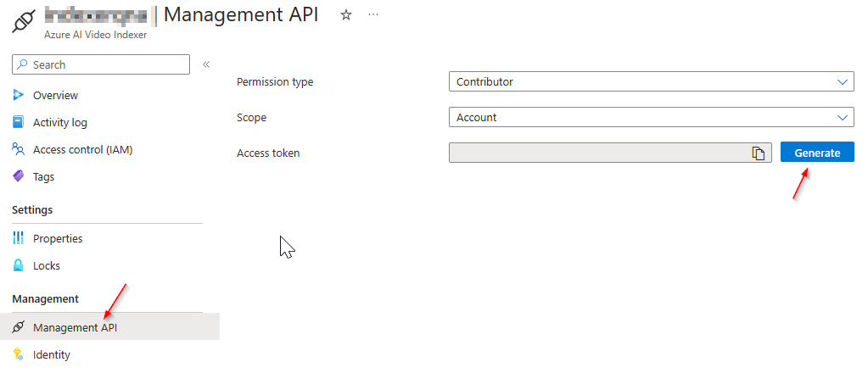Collapse the sidebar with double chevron
This screenshot has height=373, width=868.
[206, 64]
